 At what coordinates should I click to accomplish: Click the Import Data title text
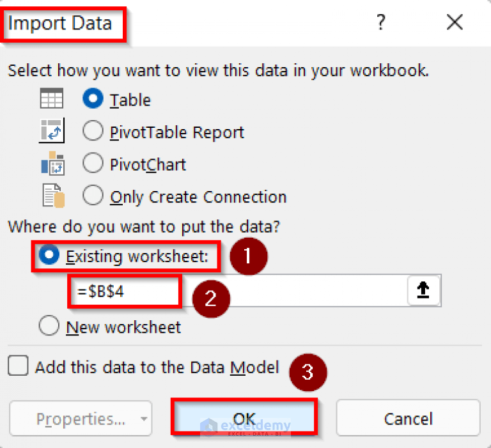tap(60, 24)
